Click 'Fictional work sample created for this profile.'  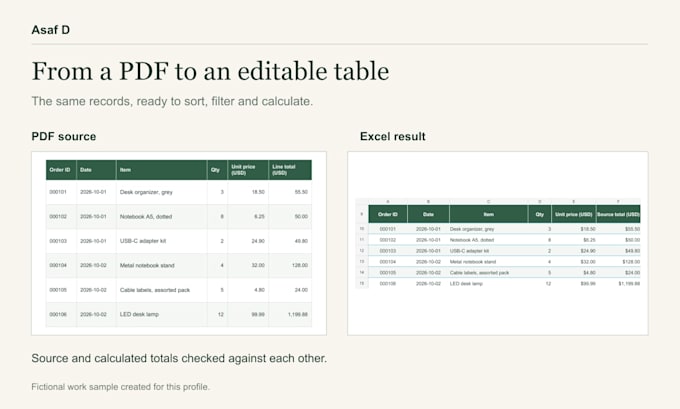point(120,386)
